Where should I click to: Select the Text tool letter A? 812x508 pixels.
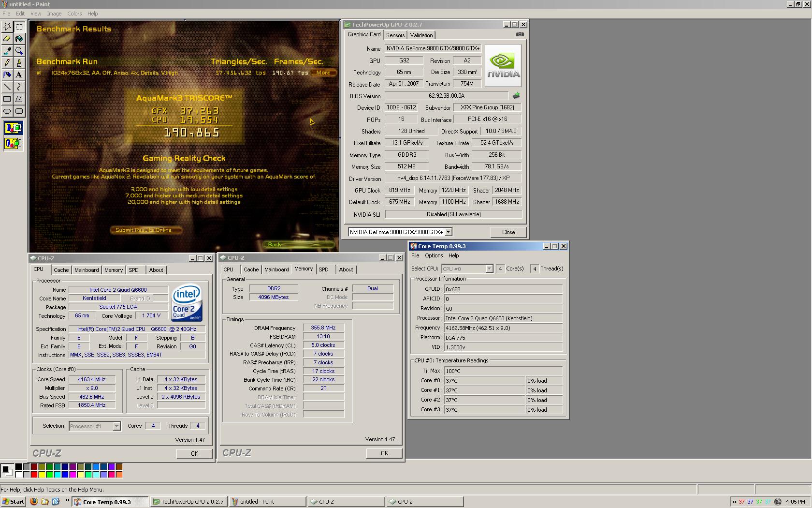tap(19, 75)
